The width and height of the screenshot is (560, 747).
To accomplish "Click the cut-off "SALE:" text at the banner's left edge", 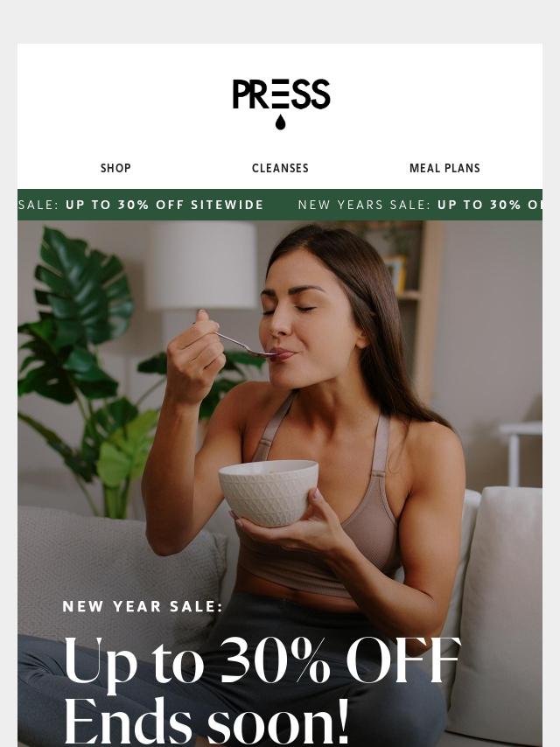I will (x=38, y=205).
